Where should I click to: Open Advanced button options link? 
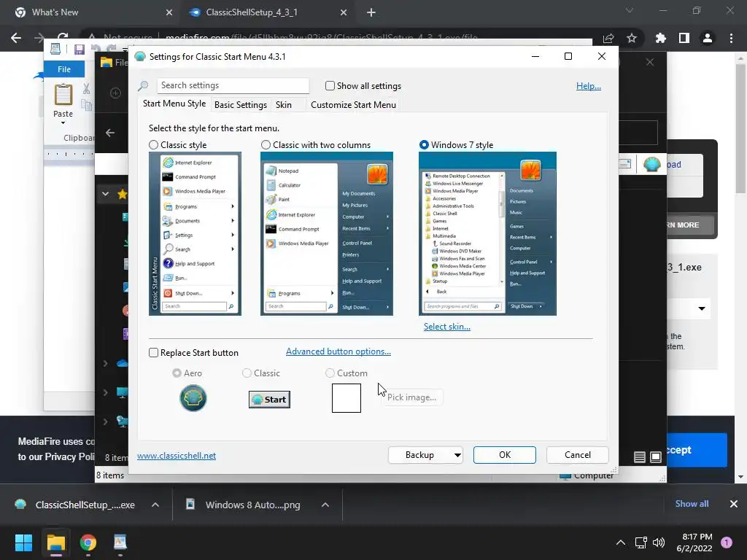coord(338,351)
